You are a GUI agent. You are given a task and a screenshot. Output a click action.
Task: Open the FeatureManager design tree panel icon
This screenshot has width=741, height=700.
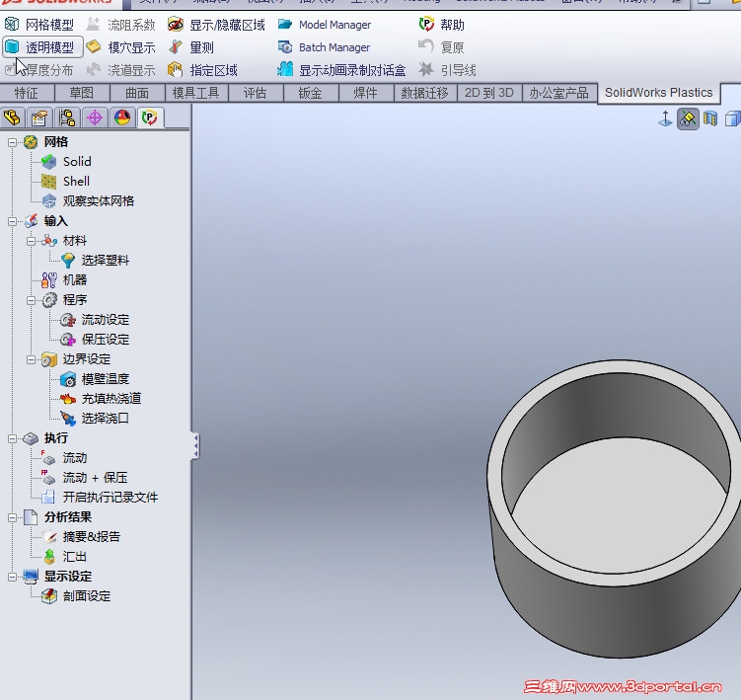[12, 117]
